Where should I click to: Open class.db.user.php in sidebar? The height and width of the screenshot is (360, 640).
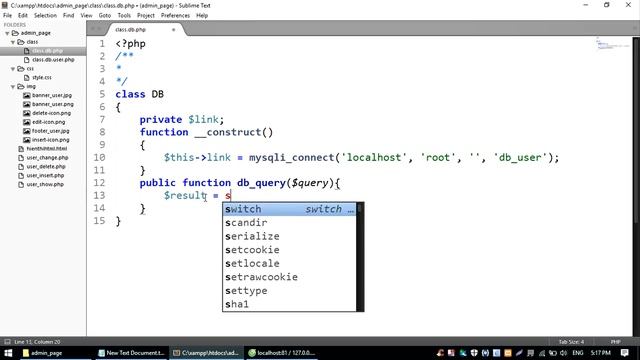tap(53, 60)
